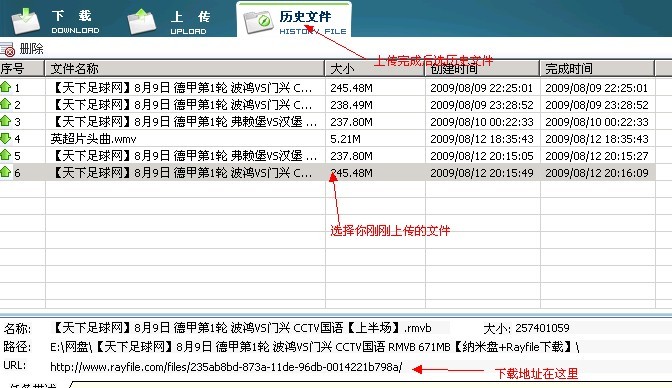This screenshot has width=672, height=388.
Task: Click the red delete icon beside 删除
Action: pos(8,49)
